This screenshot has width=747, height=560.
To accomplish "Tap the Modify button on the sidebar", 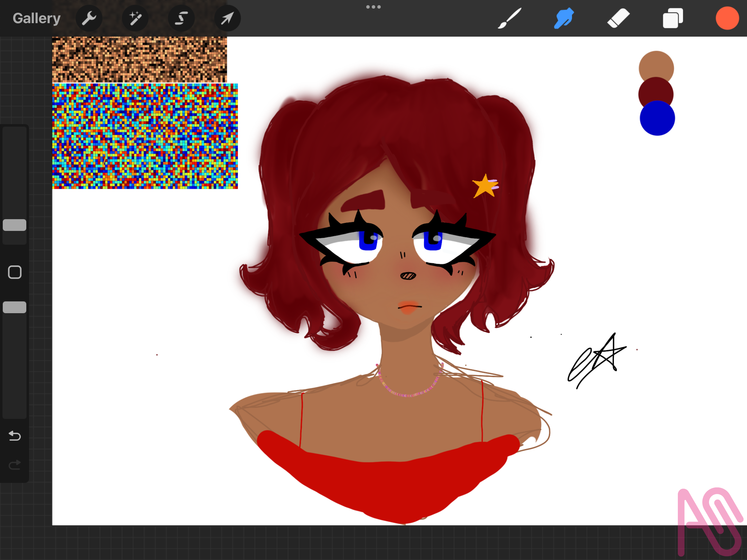I will click(x=14, y=272).
